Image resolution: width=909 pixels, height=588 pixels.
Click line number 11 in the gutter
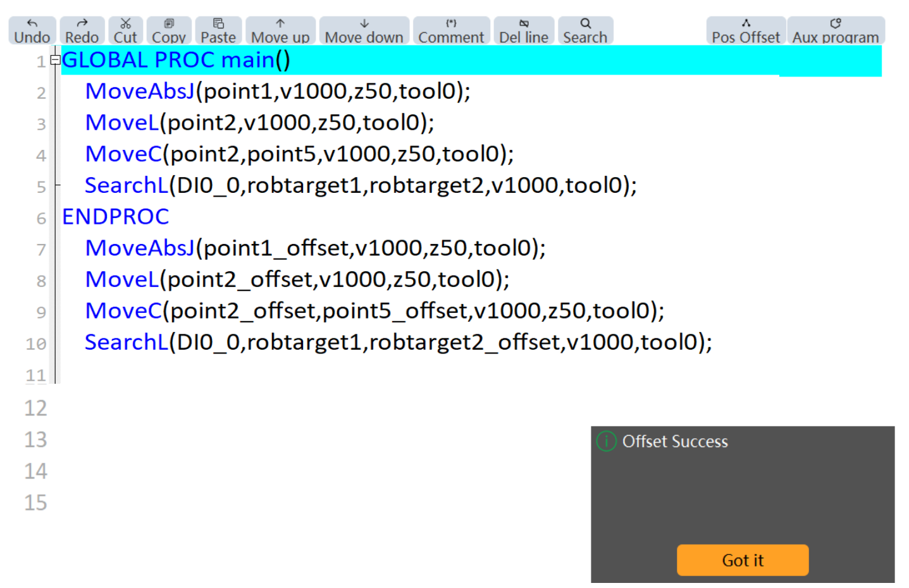pyautogui.click(x=36, y=376)
